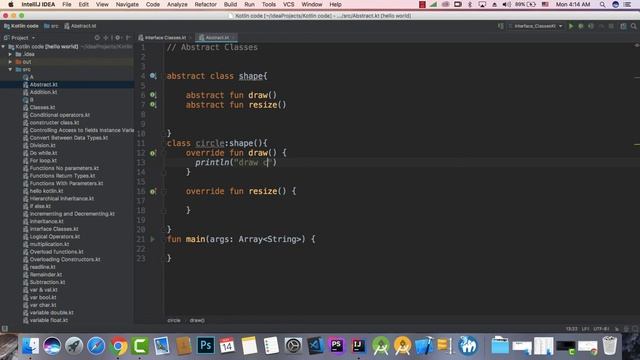
Task: Open Project Structure icon in top toolbar
Action: (623, 26)
